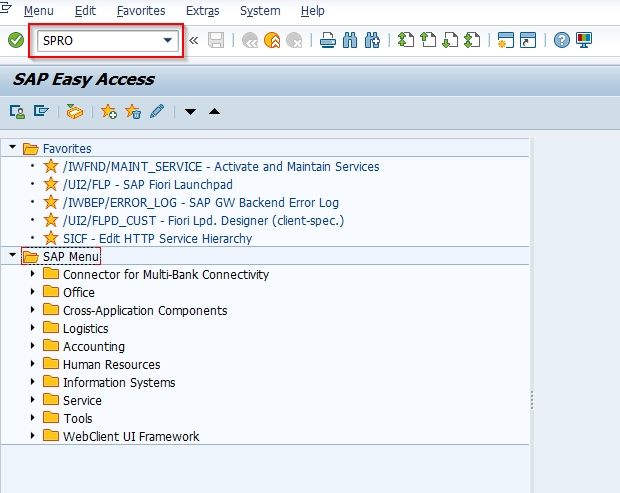Screen dimensions: 620x493
Task: Select /UI2/FLPD_CUST Fiori Lpd. Designer favorite
Action: point(203,221)
